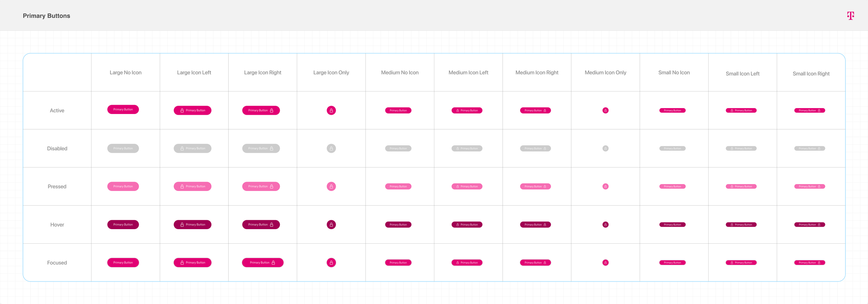Screen dimensions: 868x304
Task: Click the Active Large No Icon button
Action: [x=123, y=109]
